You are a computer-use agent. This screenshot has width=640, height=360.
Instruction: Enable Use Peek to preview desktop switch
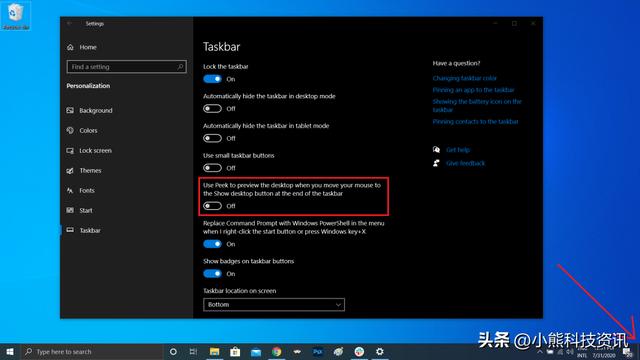(x=212, y=206)
